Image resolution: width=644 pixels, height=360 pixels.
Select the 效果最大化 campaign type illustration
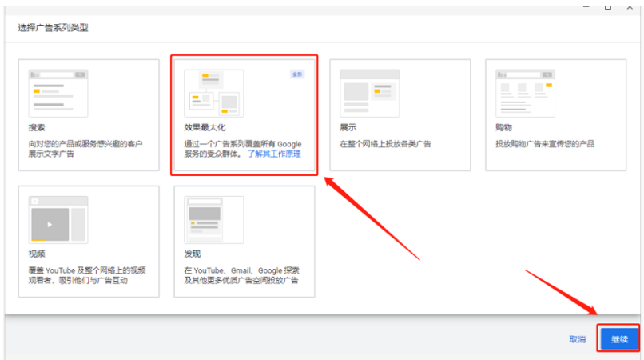(x=214, y=94)
